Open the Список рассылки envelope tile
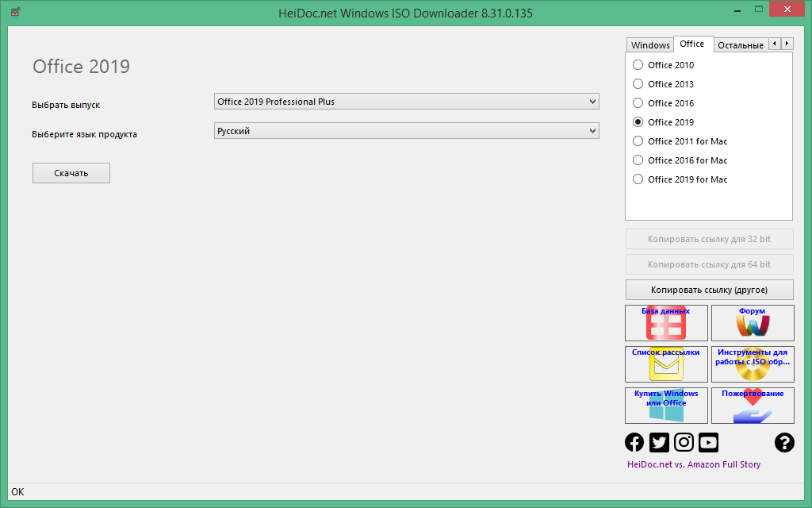 point(666,364)
